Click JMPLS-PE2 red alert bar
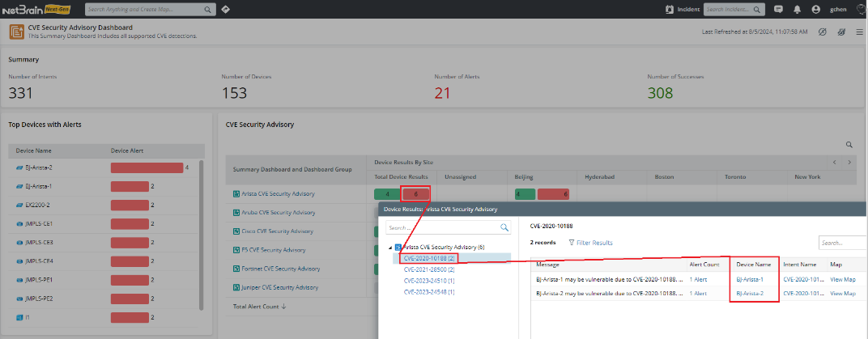The image size is (868, 339). 130,299
